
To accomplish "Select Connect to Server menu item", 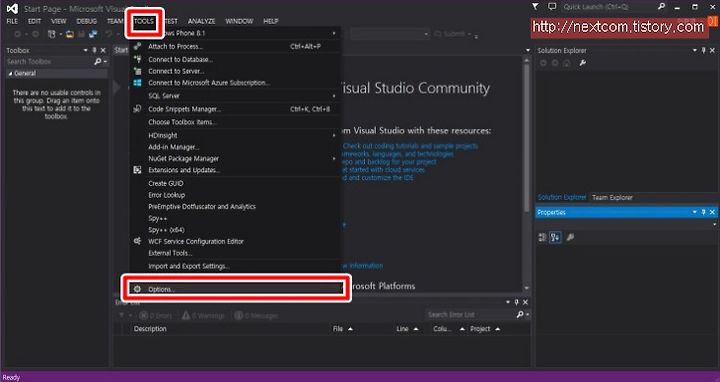I will (x=236, y=71).
